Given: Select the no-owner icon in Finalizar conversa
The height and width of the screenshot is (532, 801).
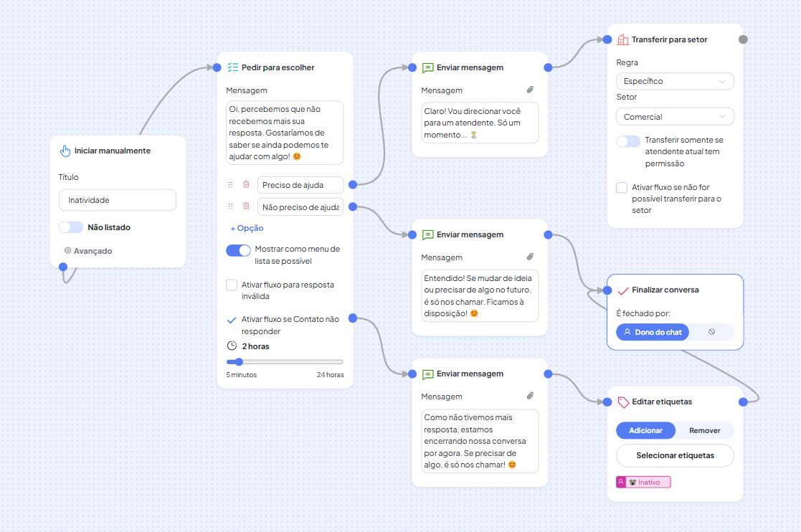Looking at the screenshot, I should 711,332.
